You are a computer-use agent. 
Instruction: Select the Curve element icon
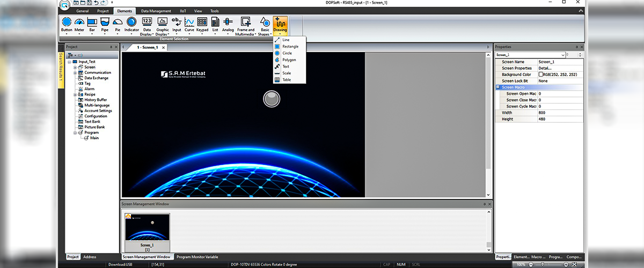189,23
